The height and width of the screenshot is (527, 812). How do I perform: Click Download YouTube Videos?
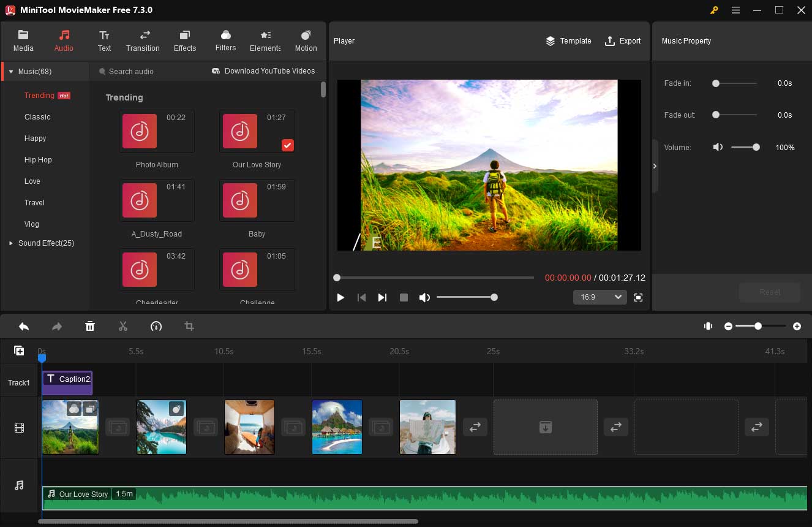tap(263, 71)
